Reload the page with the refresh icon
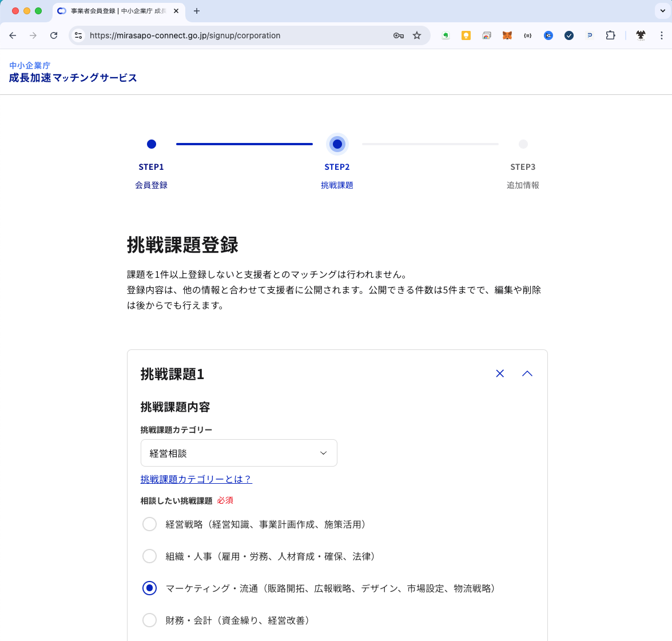 (x=54, y=35)
